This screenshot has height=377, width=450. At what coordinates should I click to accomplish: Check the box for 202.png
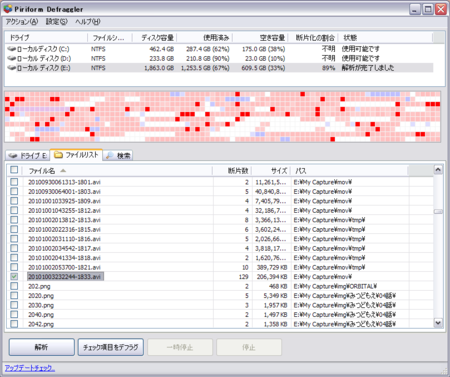(x=14, y=286)
